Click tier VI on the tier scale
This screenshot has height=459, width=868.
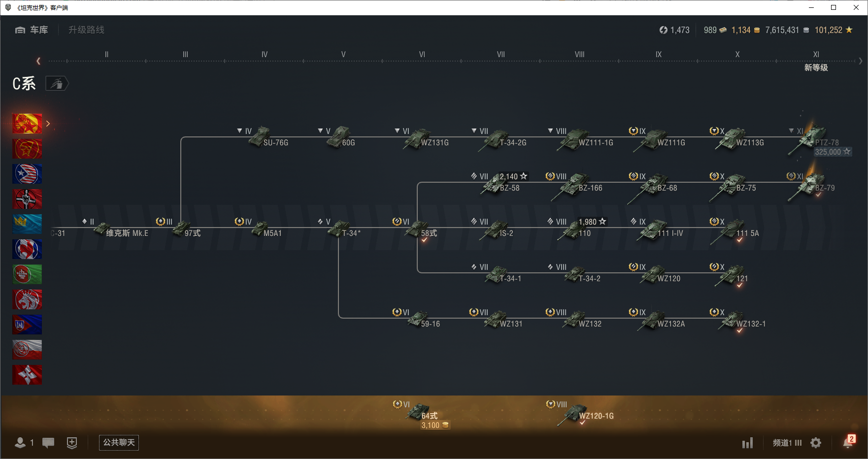tap(422, 55)
